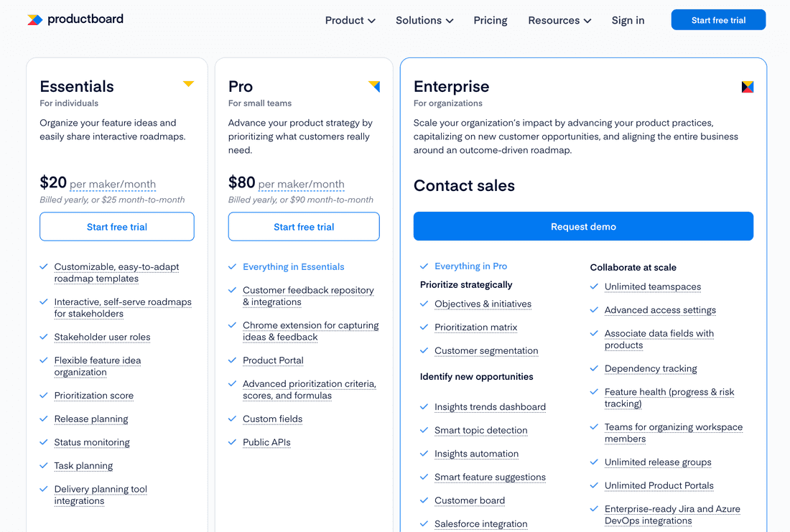Open the Prioritization matrix feature link
This screenshot has width=790, height=532.
coord(476,327)
